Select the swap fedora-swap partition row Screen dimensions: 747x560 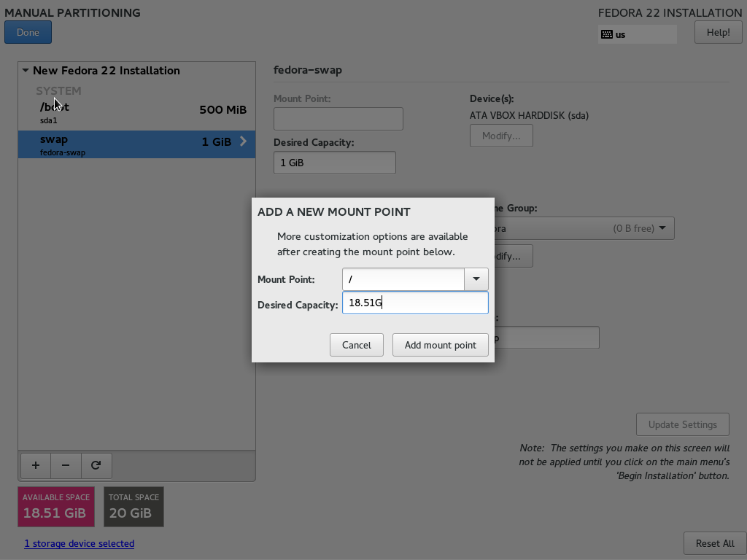tap(136, 144)
